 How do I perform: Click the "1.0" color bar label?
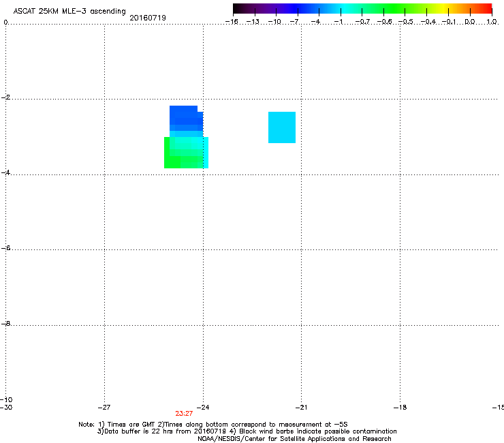click(x=492, y=22)
